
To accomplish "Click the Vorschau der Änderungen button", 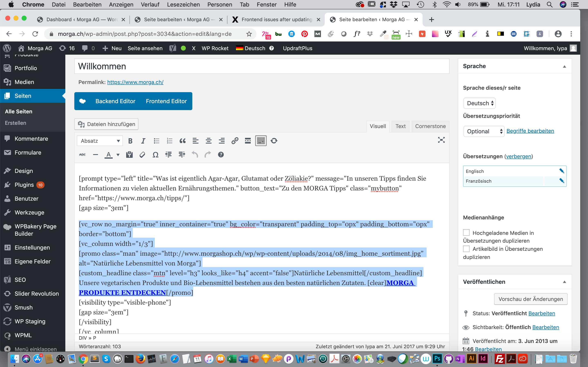I will (531, 299).
